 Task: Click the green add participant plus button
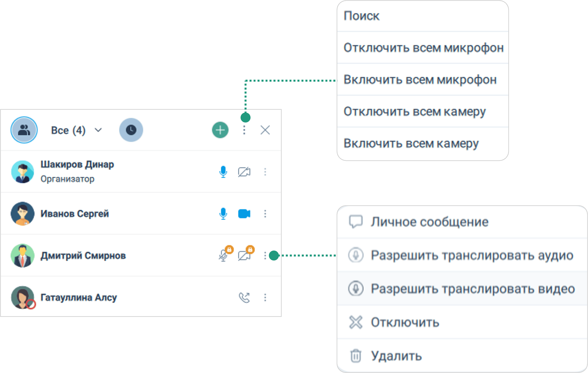tap(220, 130)
